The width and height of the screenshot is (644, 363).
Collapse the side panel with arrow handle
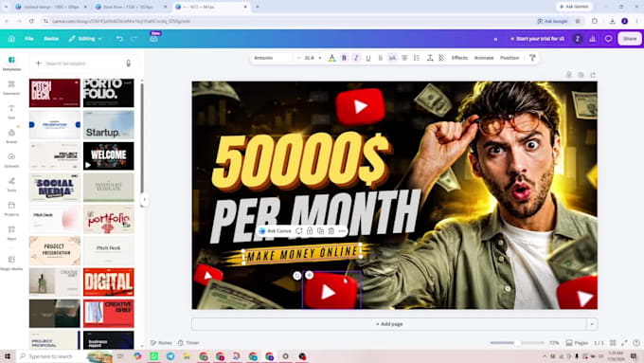pyautogui.click(x=144, y=200)
